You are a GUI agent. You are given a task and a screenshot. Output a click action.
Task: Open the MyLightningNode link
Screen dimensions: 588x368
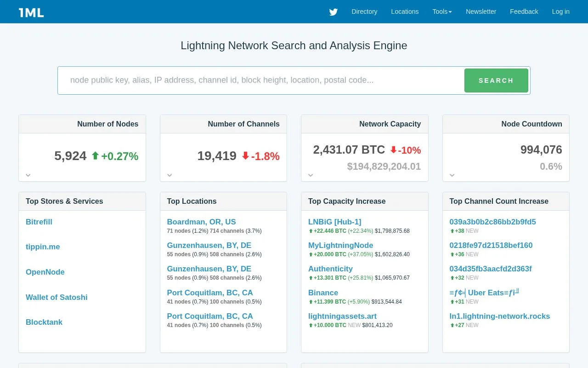[x=341, y=245]
